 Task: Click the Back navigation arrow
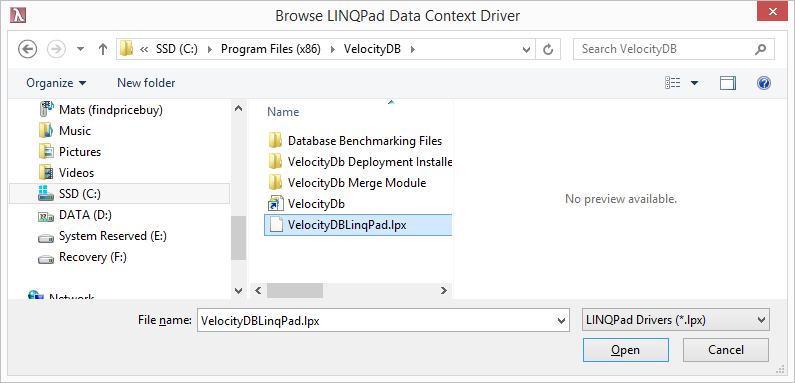click(27, 49)
